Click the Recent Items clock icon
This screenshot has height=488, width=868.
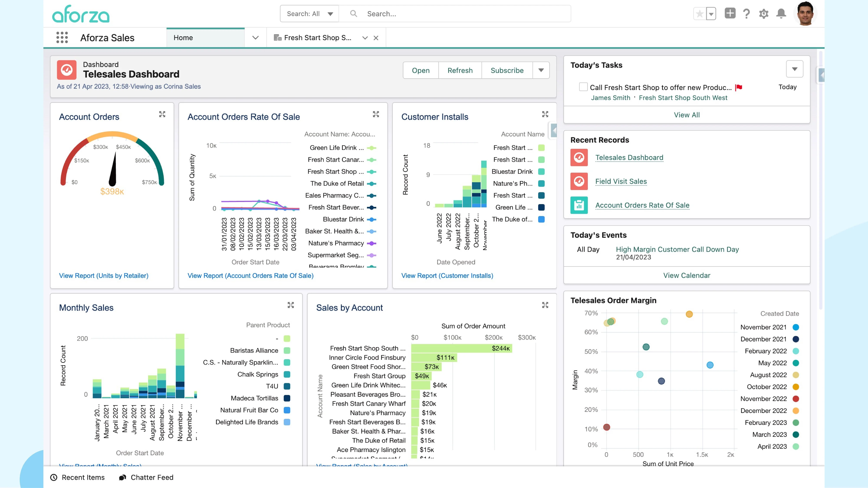click(54, 477)
